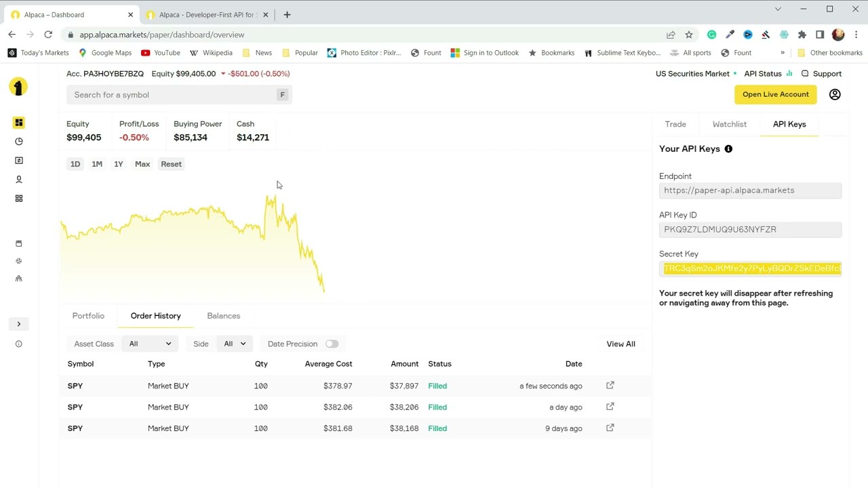Open the user profile icon
Screen dimensions: 868x488
835,94
